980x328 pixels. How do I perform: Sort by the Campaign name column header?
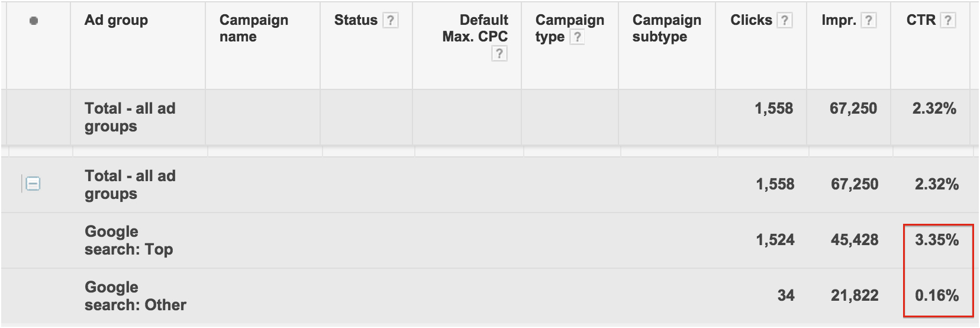[254, 28]
